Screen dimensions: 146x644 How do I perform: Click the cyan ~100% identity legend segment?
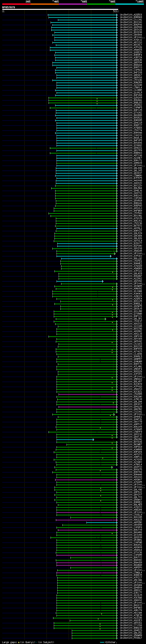click(x=130, y=4)
